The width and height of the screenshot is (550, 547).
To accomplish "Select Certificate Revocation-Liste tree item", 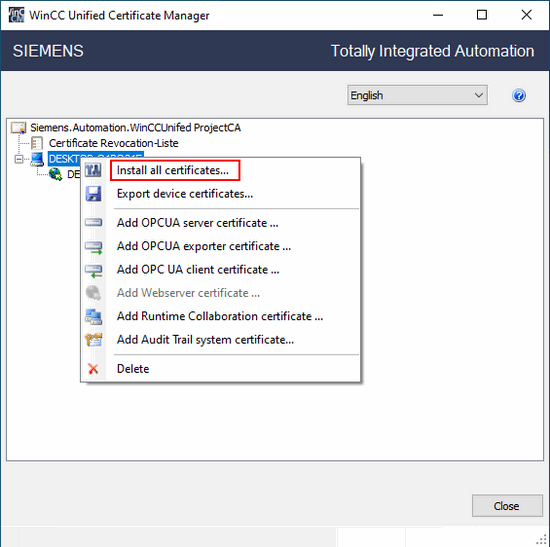I will (113, 143).
